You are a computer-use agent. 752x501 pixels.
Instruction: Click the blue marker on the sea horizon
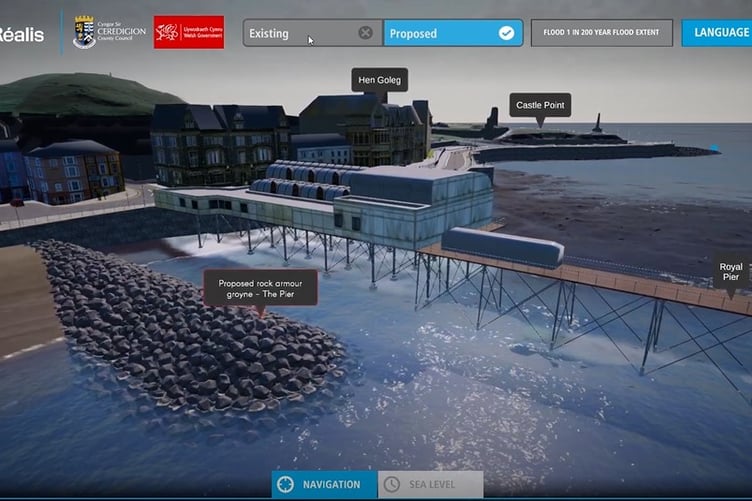[x=714, y=150]
